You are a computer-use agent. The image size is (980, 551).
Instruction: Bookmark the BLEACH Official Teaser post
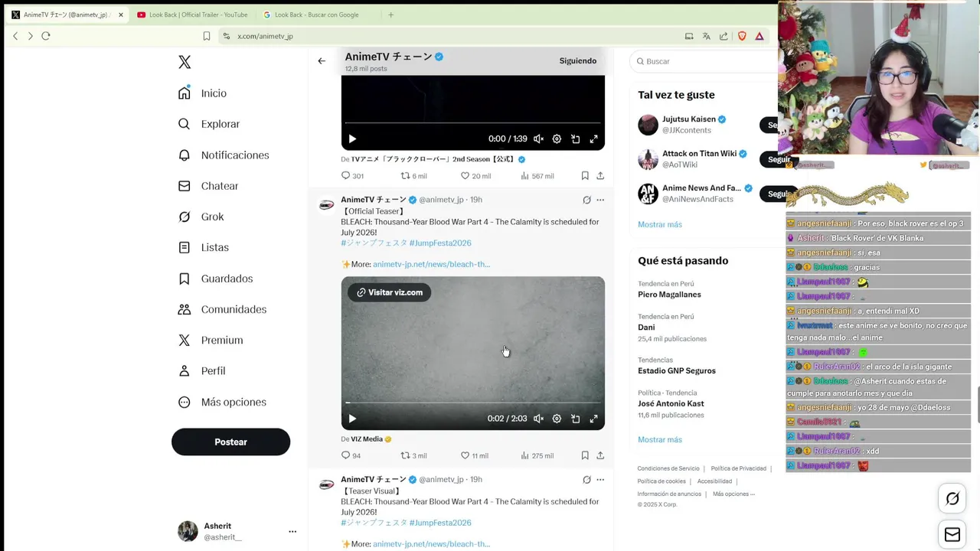pos(585,455)
